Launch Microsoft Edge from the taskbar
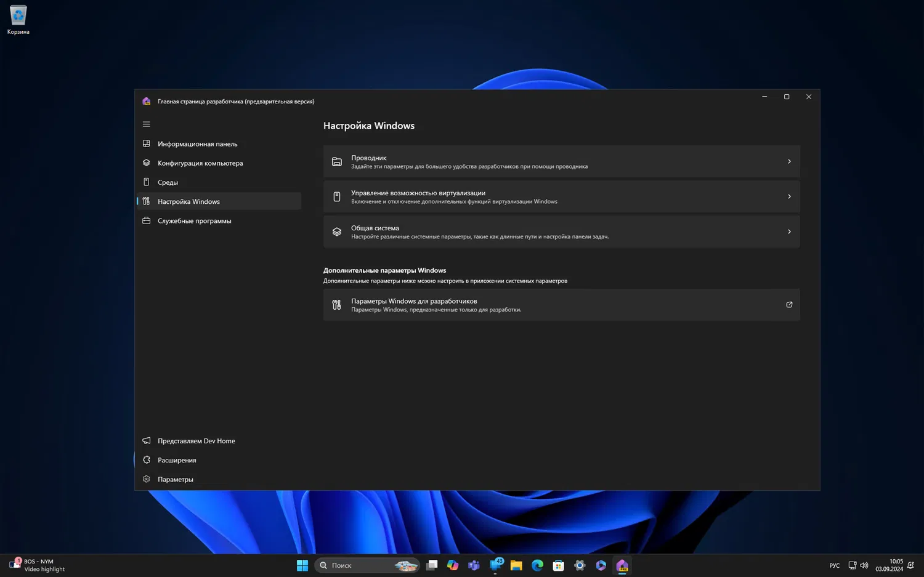This screenshot has height=577, width=924. point(537,565)
